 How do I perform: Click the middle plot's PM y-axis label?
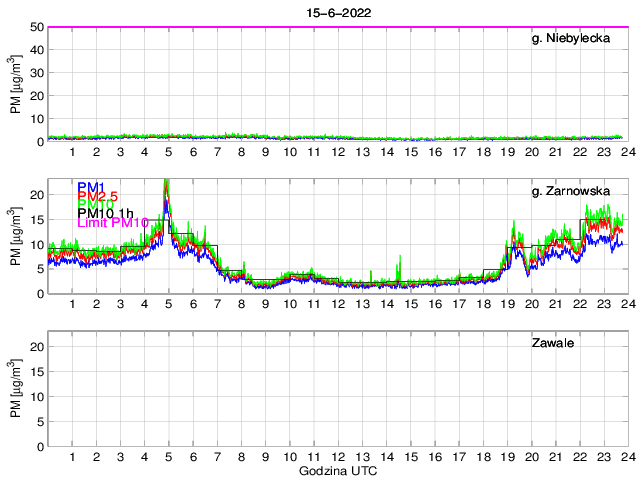point(15,237)
